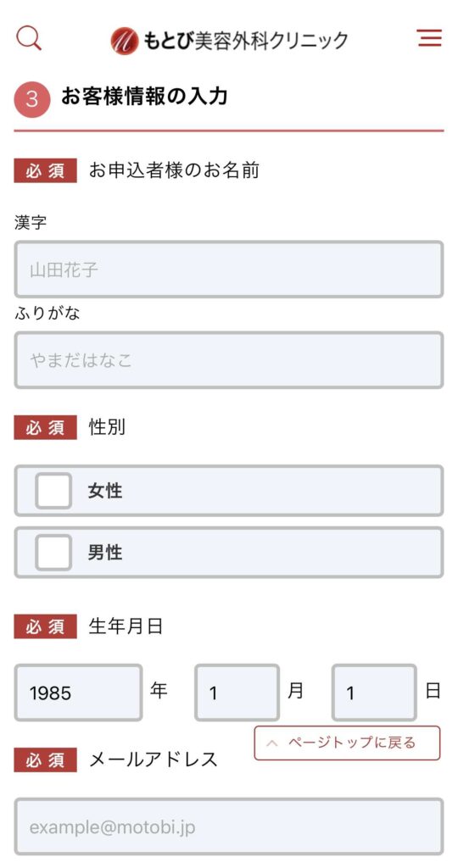The height and width of the screenshot is (868, 458).
Task: Focus the ふりがな input field
Action: [x=229, y=360]
